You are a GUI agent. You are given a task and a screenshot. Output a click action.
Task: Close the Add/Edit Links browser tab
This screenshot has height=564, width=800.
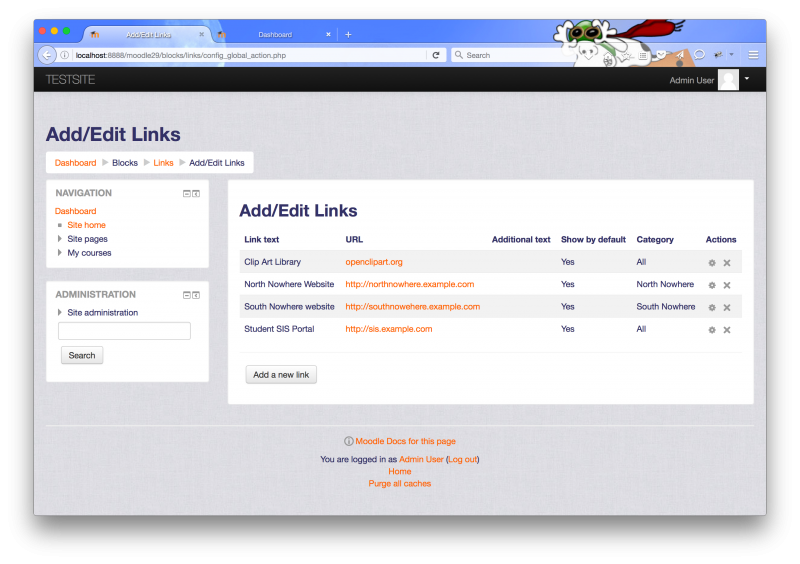202,34
